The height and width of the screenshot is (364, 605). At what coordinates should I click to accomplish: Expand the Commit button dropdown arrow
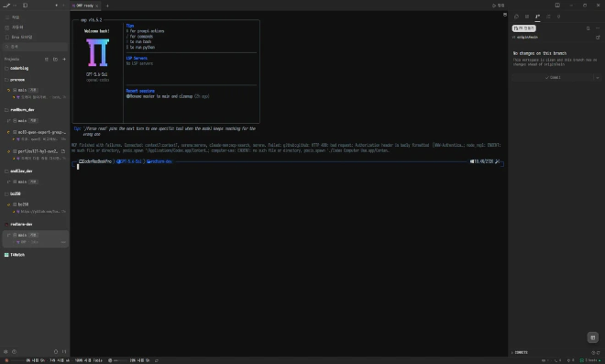tap(598, 78)
